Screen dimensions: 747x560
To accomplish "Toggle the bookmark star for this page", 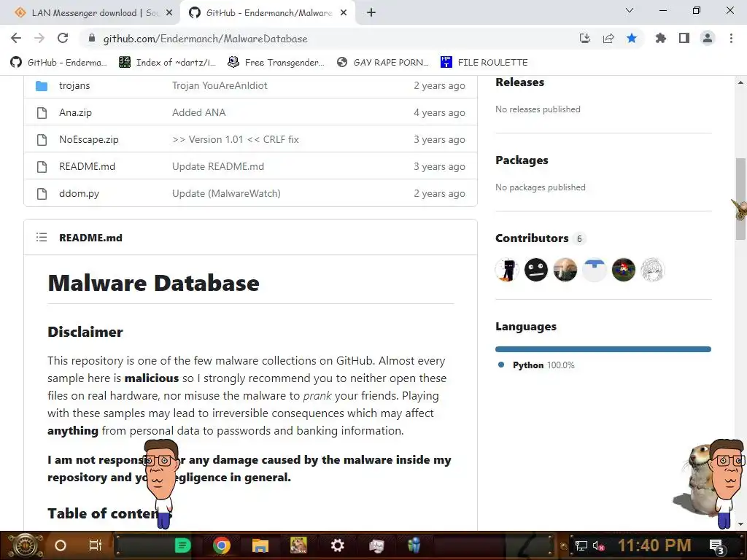I will coord(632,38).
